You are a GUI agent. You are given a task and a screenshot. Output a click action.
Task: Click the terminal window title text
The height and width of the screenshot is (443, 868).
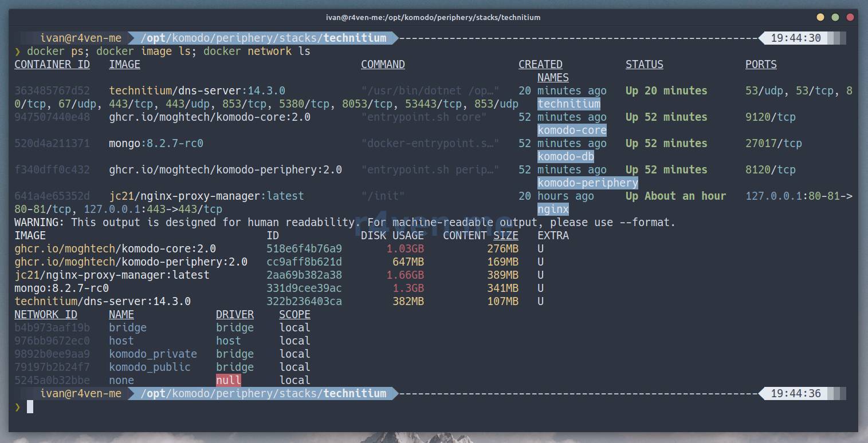click(x=433, y=17)
